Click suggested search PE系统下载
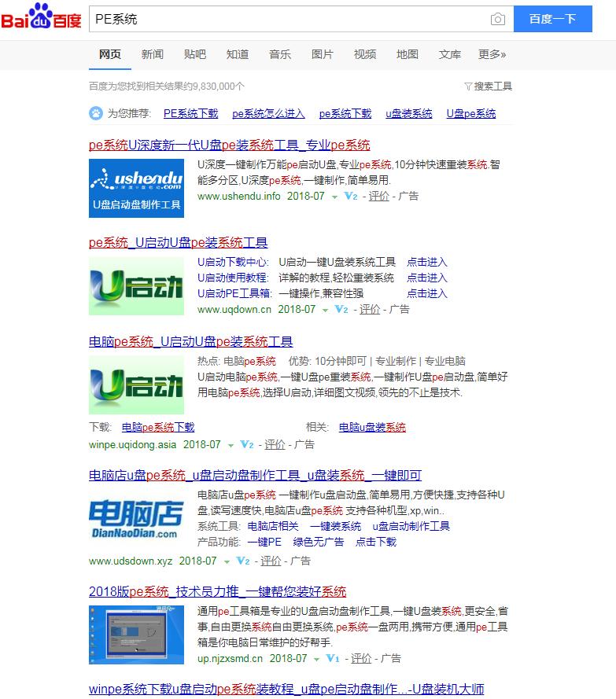Screen dimensions: 616x699 [190, 114]
